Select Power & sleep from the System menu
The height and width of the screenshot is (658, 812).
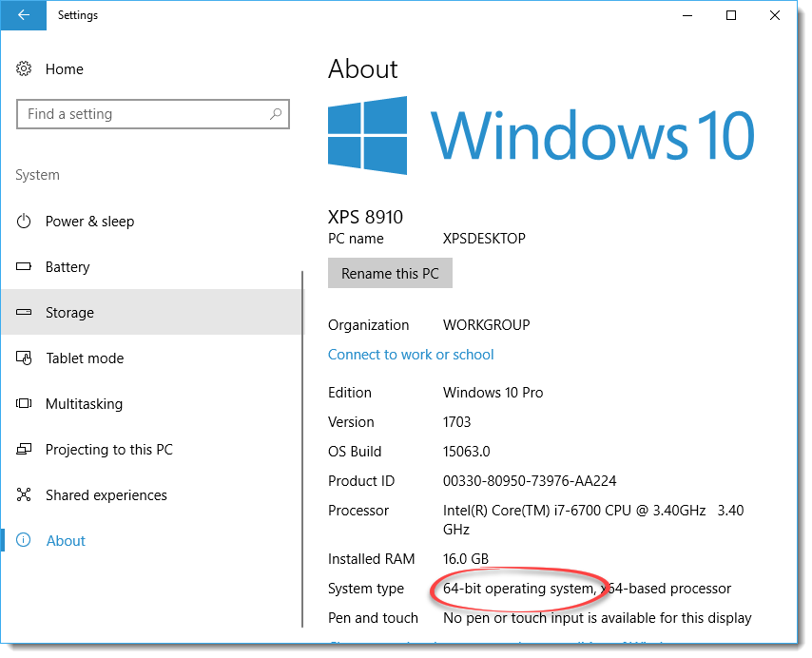coord(91,221)
